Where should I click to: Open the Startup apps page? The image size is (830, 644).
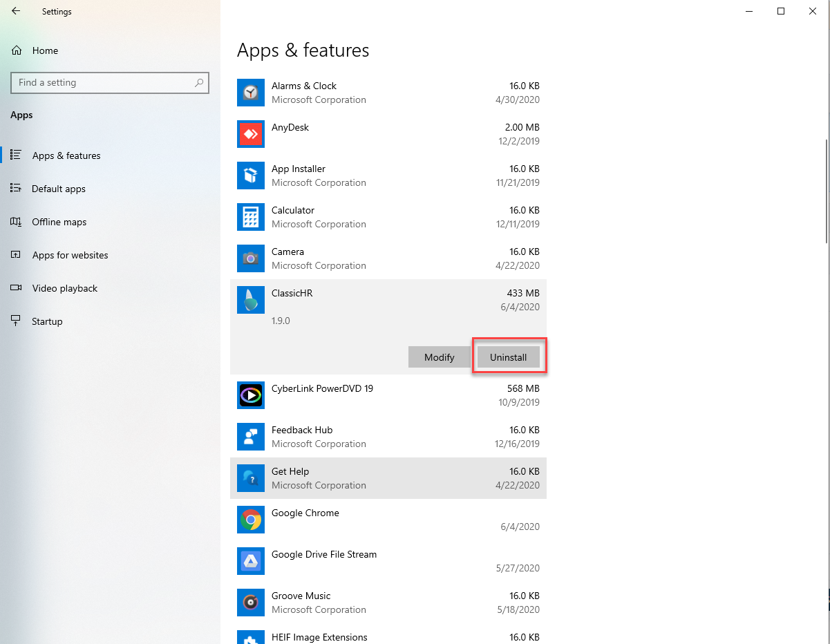tap(111, 321)
